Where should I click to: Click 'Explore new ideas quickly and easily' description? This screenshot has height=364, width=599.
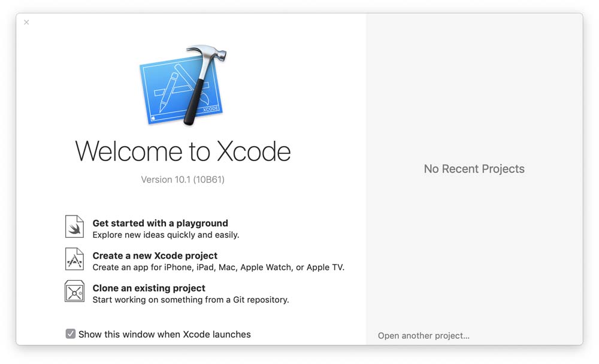pyautogui.click(x=165, y=235)
